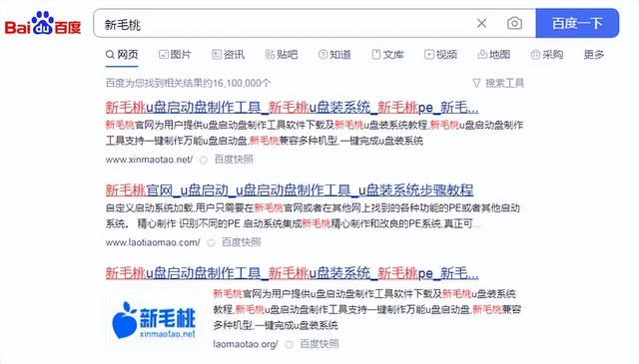Click the 新毛桃 xinmaotao.net logo thumbnail
The width and height of the screenshot is (639, 364).
tap(154, 319)
